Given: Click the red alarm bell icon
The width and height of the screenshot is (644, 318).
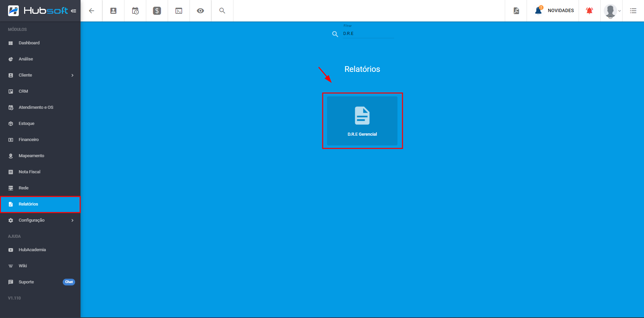Looking at the screenshot, I should coord(589,11).
